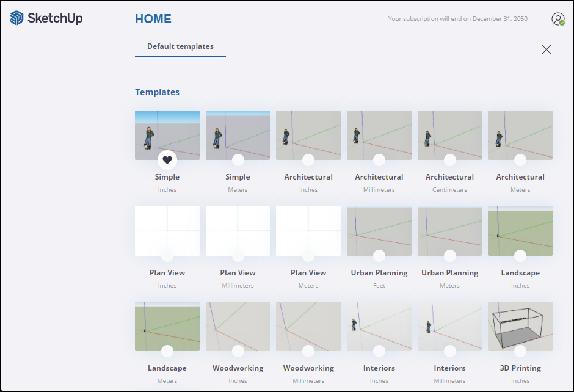Favorite the Landscape Inches template
574x392 pixels.
point(520,256)
